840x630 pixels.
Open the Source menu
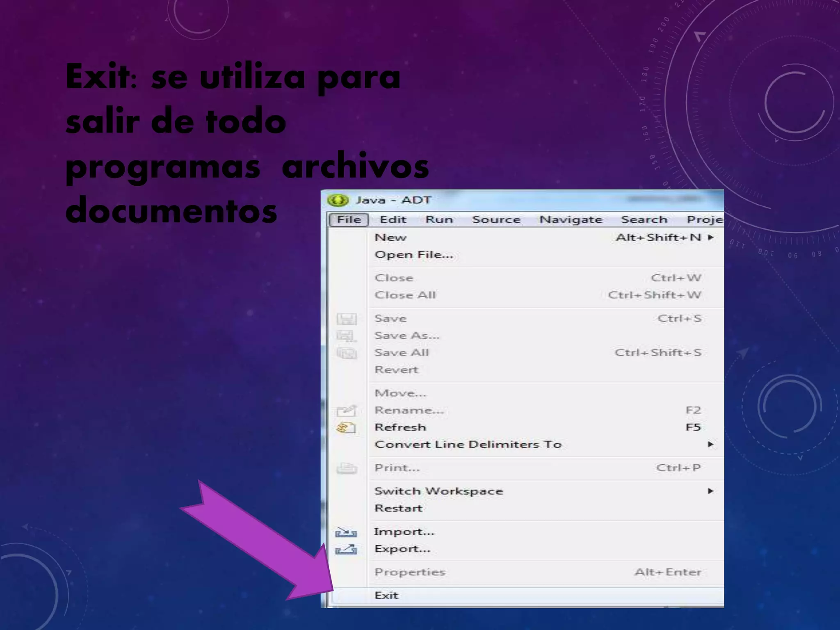click(x=496, y=219)
